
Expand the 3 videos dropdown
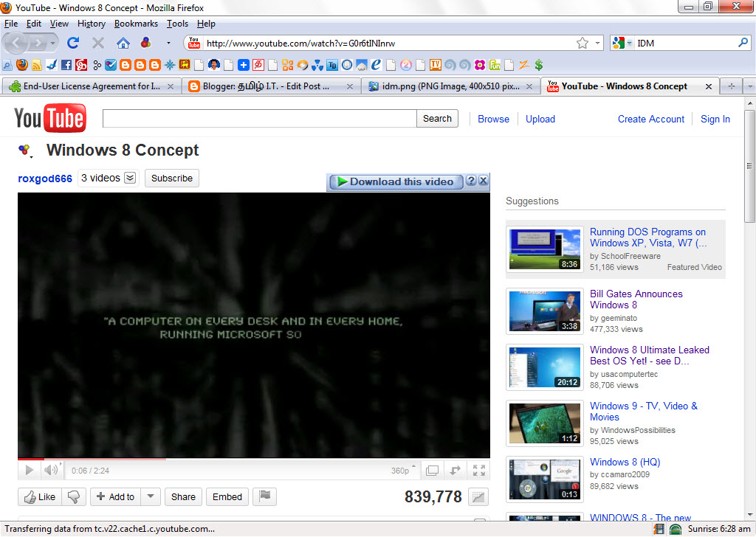pyautogui.click(x=130, y=178)
